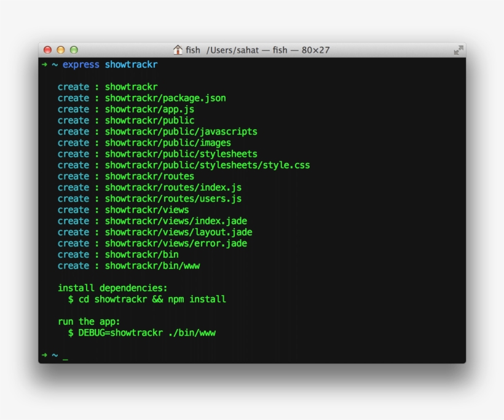Image resolution: width=504 pixels, height=420 pixels.
Task: Close the terminal with the red button
Action: [x=47, y=50]
